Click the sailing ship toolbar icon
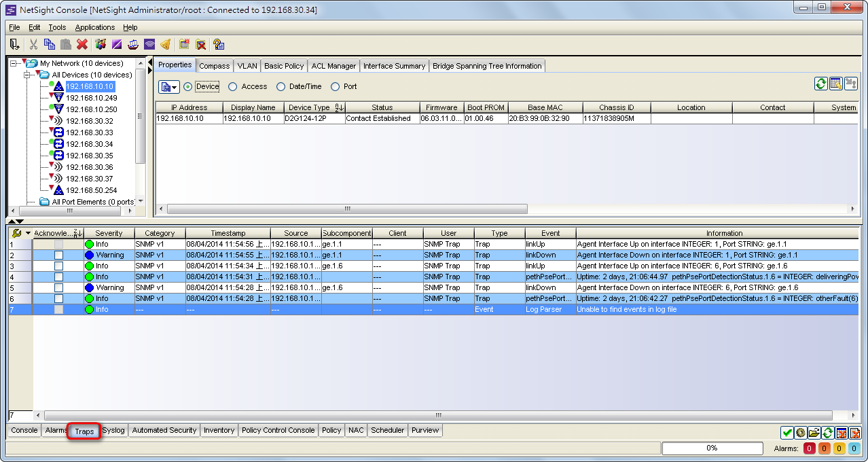 (x=133, y=44)
